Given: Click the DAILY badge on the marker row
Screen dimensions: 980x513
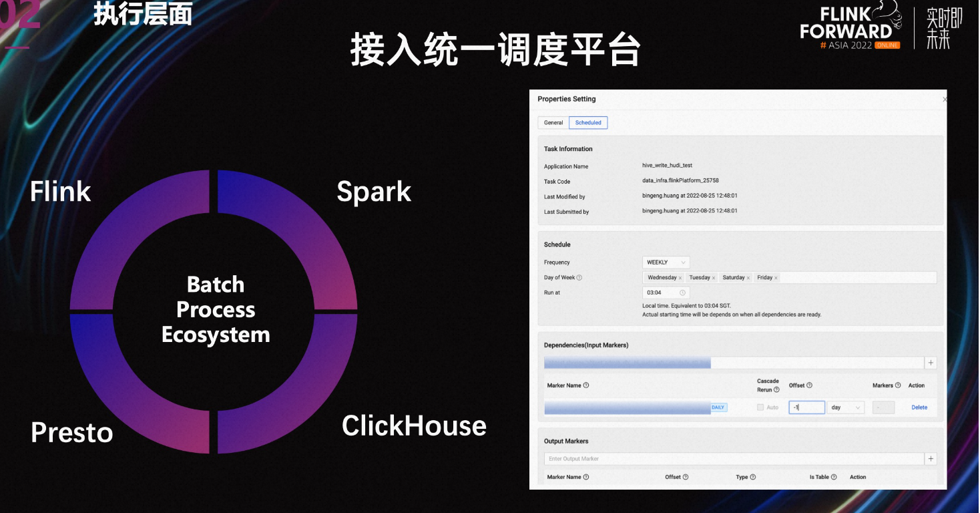Looking at the screenshot, I should (718, 407).
